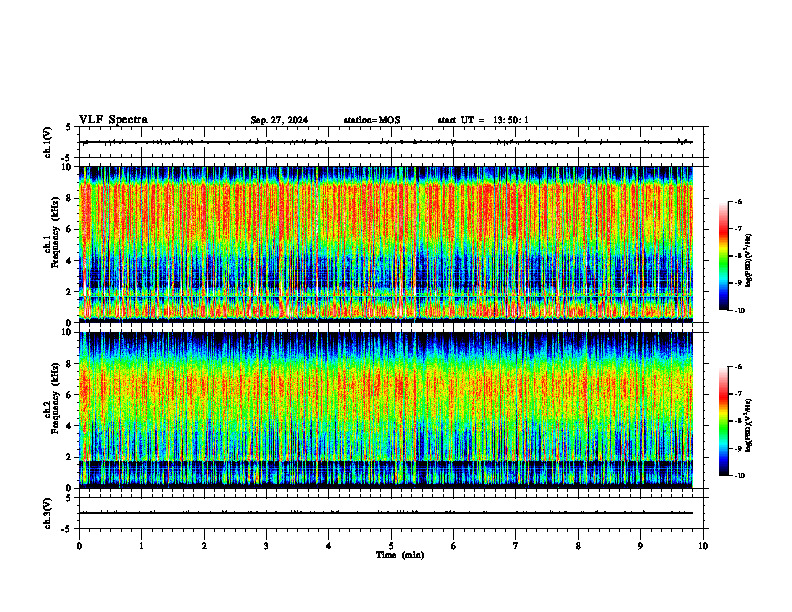Click the "-5" tick on ch.3(V) voltage axis

66,529
